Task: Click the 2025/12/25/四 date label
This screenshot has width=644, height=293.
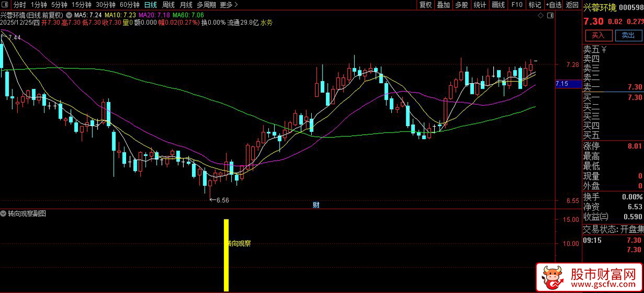Action: [20, 23]
